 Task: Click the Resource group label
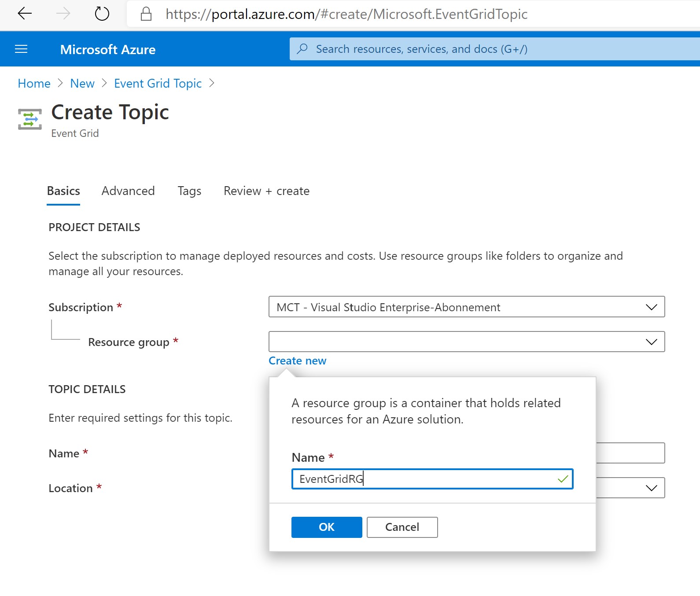coord(129,342)
